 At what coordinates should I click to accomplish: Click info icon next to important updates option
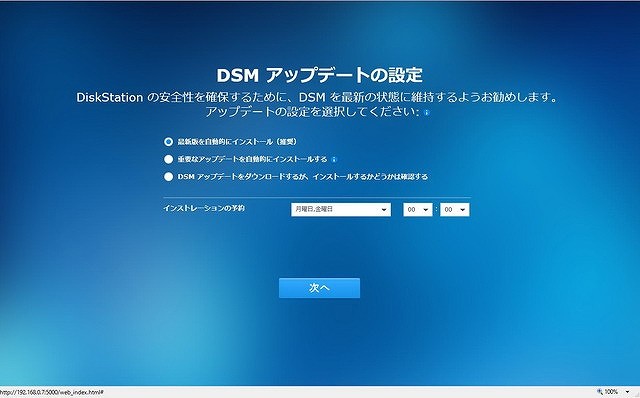click(x=334, y=160)
